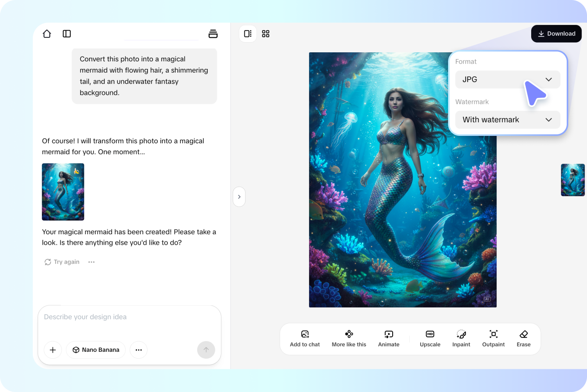Select the mermaid thumbnail on the right edge
Screen dimensions: 587x392
[573, 180]
